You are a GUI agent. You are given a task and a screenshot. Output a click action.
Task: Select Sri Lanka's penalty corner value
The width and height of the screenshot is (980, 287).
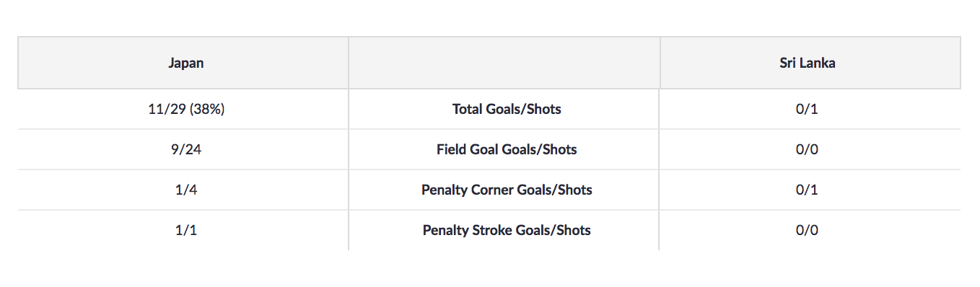click(808, 190)
